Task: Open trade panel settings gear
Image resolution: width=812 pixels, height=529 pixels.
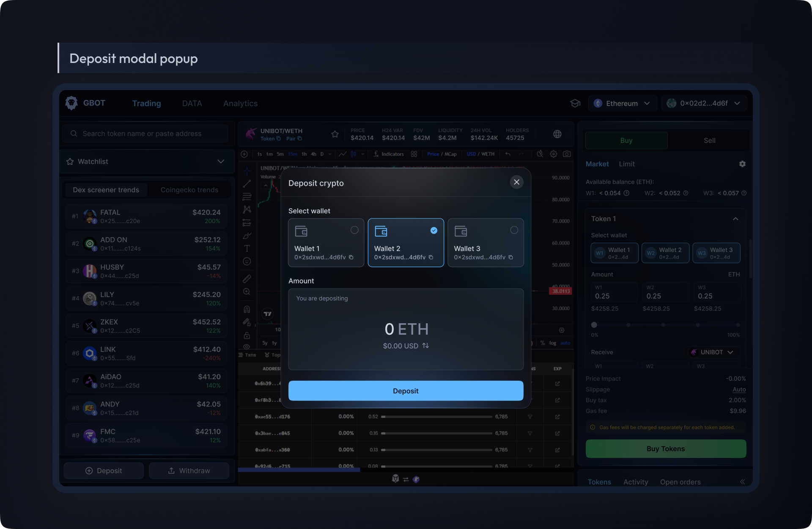Action: click(742, 164)
